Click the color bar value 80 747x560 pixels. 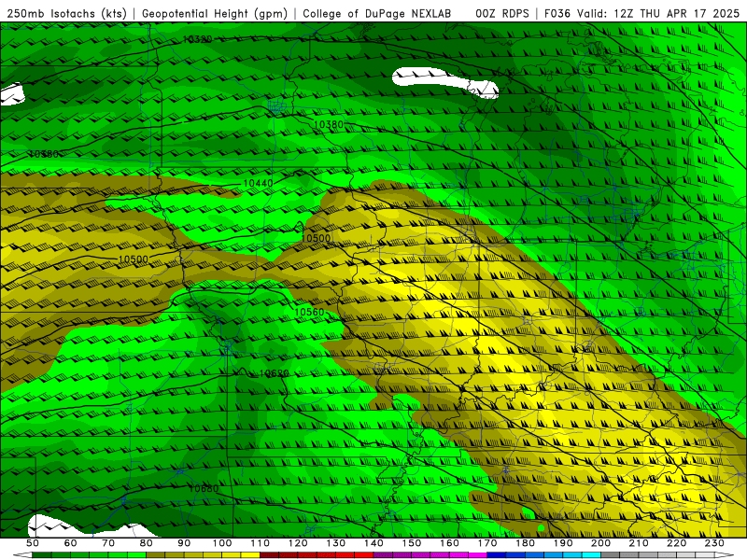coord(147,543)
